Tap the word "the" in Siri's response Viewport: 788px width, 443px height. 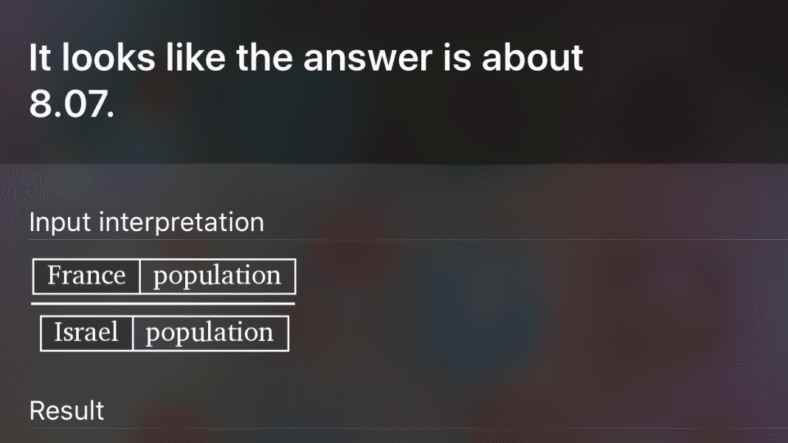[x=266, y=58]
